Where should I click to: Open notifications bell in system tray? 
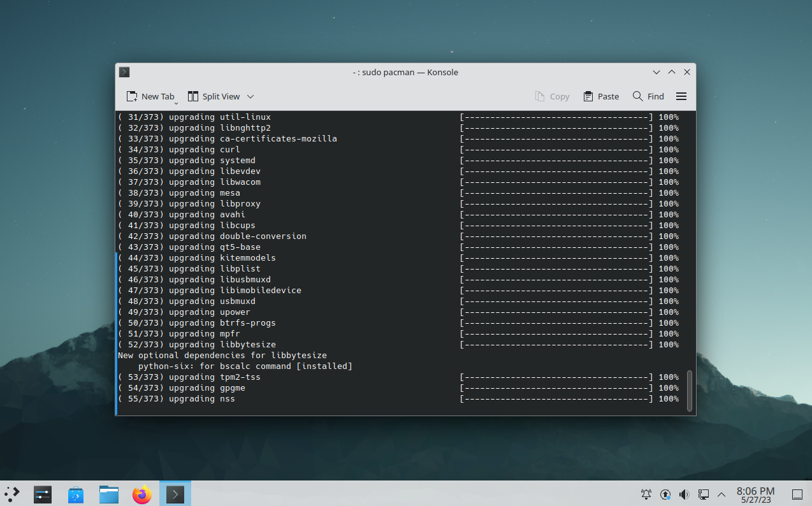pos(646,494)
